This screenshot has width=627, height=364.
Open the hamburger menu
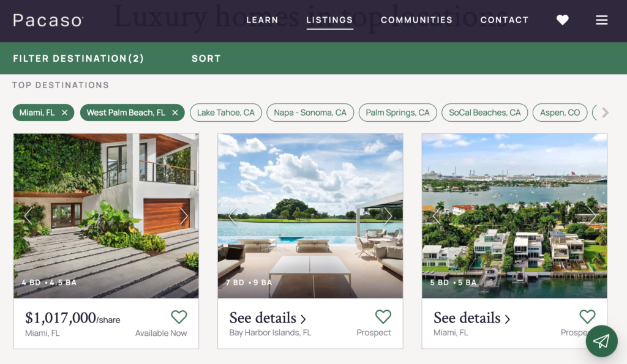(x=601, y=20)
